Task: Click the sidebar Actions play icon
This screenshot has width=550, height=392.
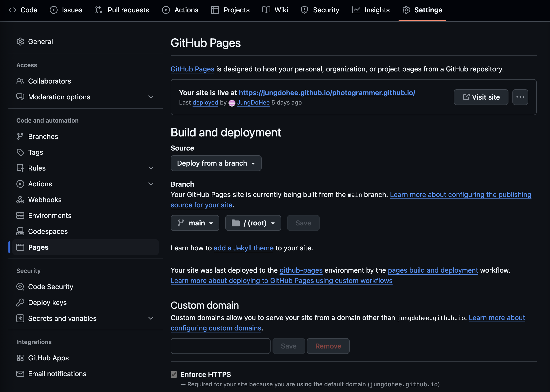Action: 20,184
